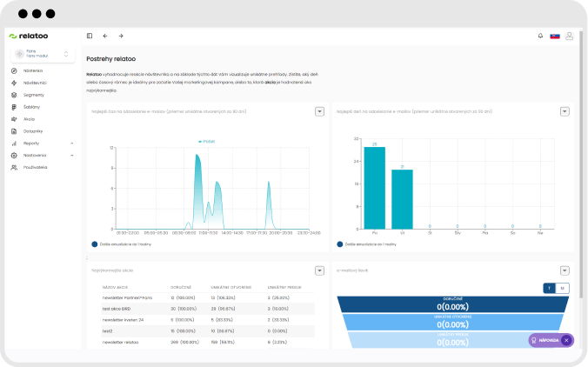588x367 pixels.
Task: Click the Unikátne otvorenie funnel segment
Action: tap(452, 323)
